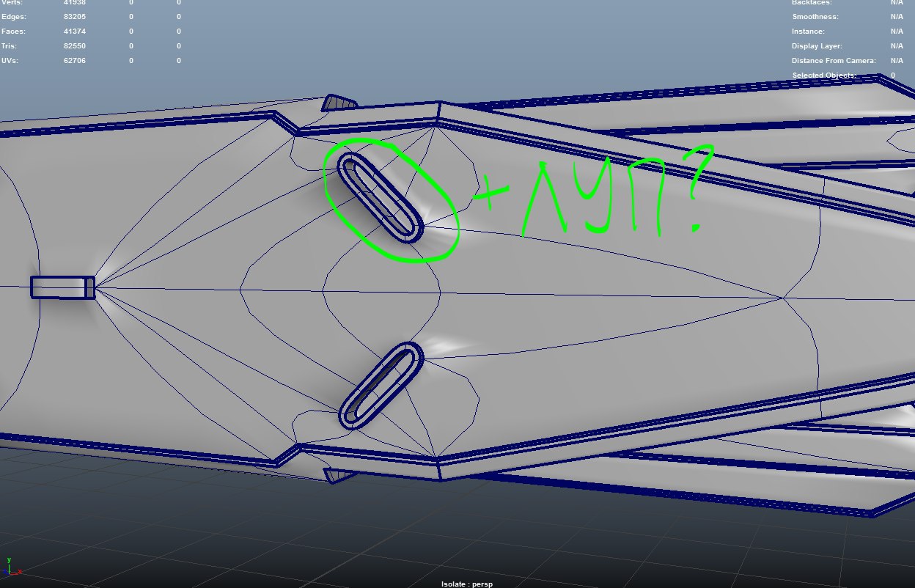The image size is (915, 588).
Task: Click the "Backfaces:" label
Action: tap(812, 3)
